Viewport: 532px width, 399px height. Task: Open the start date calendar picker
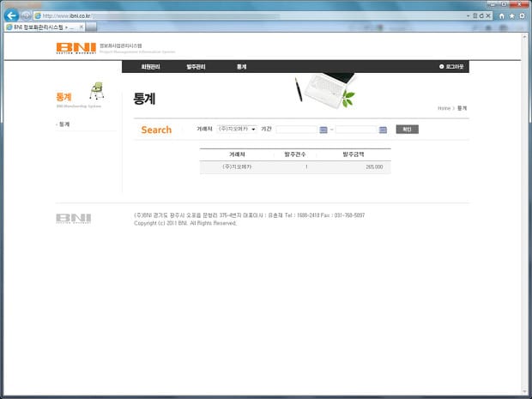[x=323, y=130]
